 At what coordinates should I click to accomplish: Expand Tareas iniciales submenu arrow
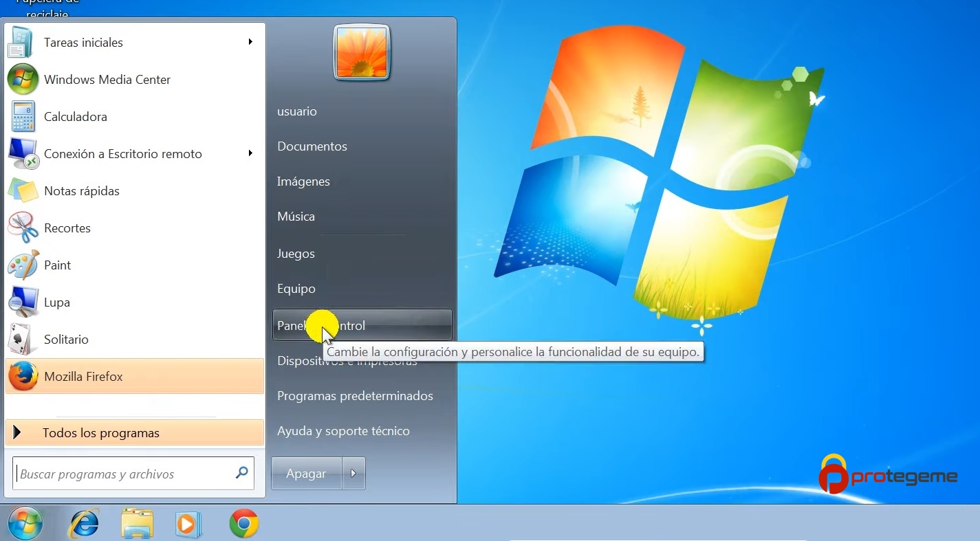tap(251, 42)
